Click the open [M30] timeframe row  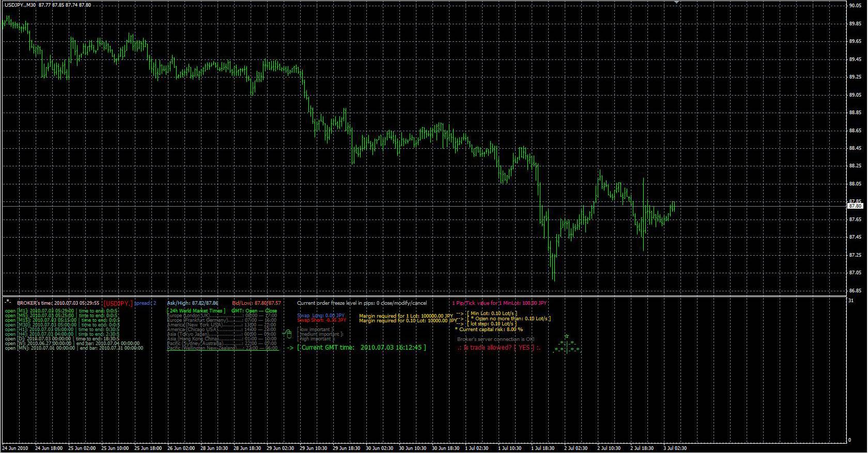tap(62, 325)
